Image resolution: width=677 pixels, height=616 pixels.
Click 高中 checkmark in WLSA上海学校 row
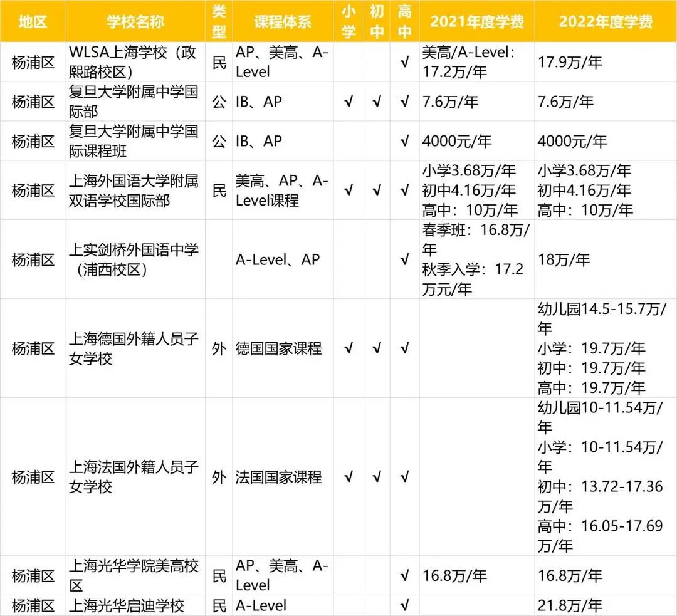(x=404, y=62)
